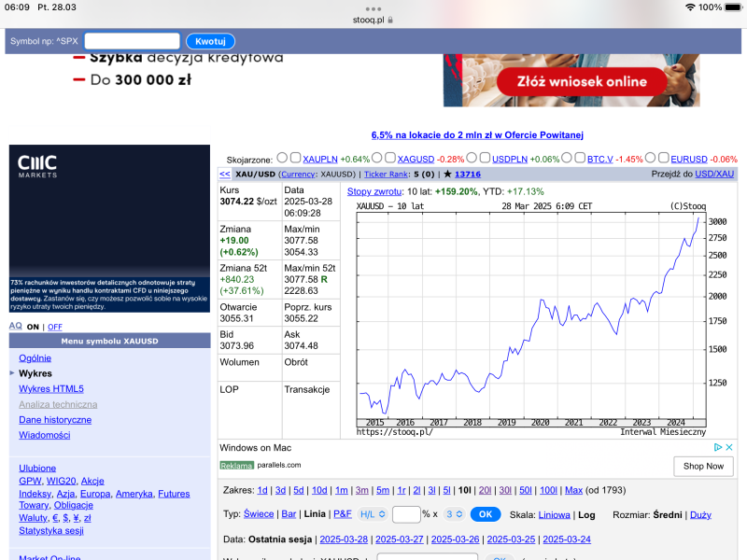This screenshot has width=747, height=560.
Task: Click the lock icon next to stooq.pl
Action: click(x=390, y=20)
